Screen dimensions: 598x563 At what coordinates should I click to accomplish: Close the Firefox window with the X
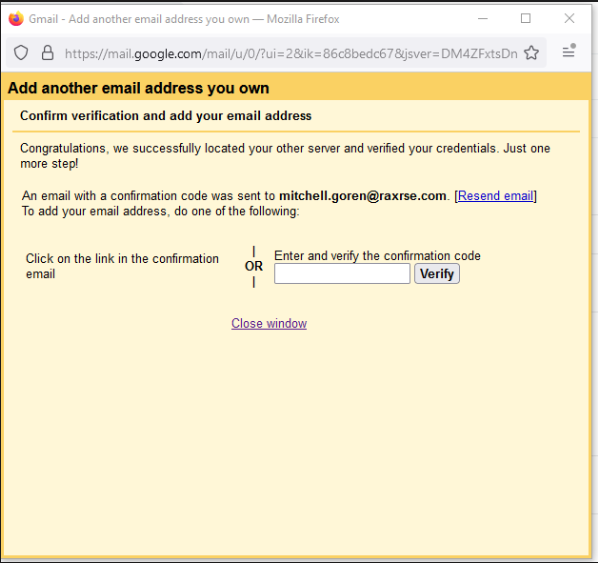(x=569, y=18)
